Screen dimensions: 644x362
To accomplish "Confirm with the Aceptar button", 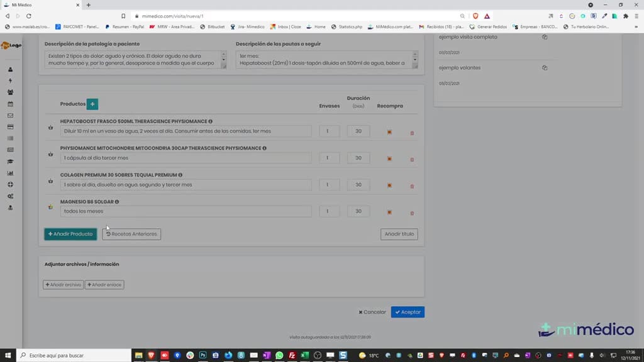I will (408, 312).
